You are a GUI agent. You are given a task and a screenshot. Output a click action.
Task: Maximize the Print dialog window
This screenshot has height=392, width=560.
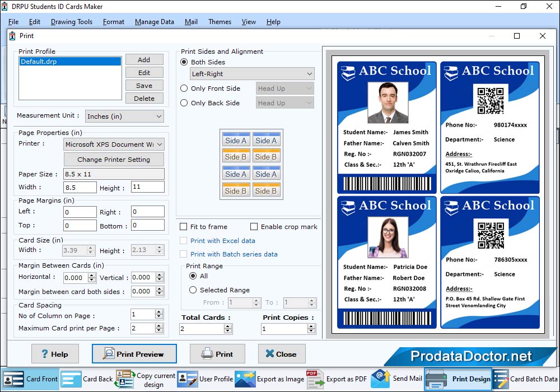(517, 36)
